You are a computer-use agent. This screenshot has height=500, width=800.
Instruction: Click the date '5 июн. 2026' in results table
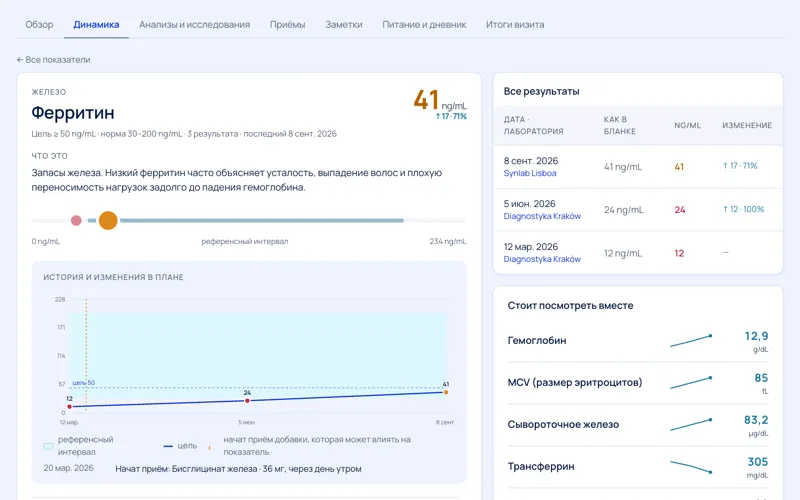[x=530, y=204]
